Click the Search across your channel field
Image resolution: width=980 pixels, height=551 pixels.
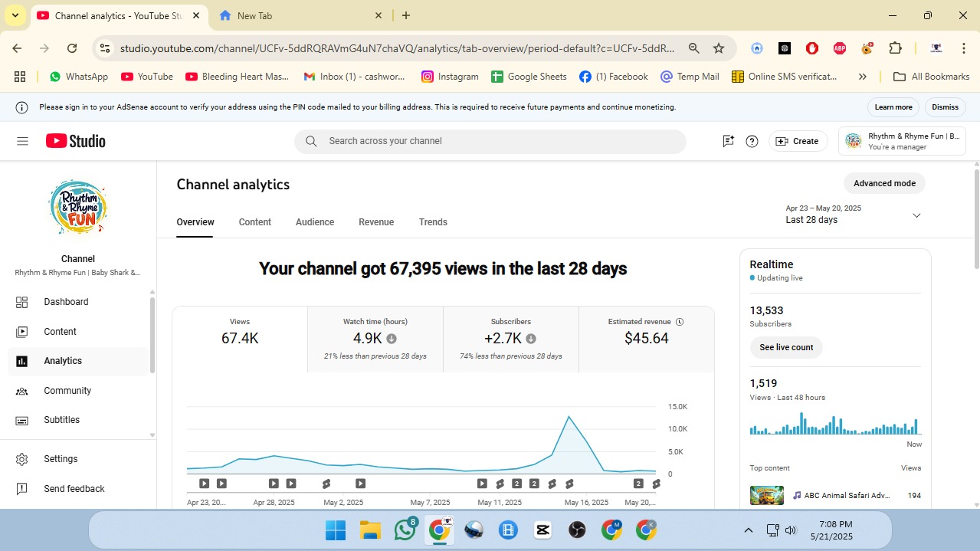490,141
